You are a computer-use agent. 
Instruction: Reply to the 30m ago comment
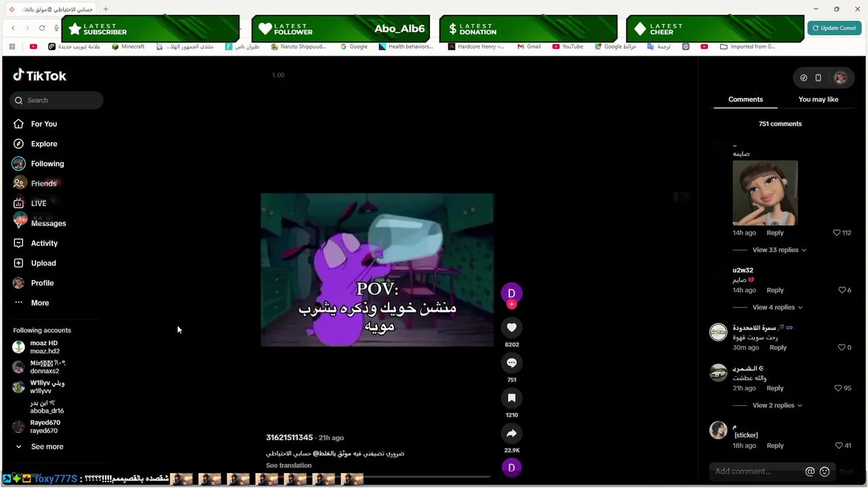[x=778, y=348]
